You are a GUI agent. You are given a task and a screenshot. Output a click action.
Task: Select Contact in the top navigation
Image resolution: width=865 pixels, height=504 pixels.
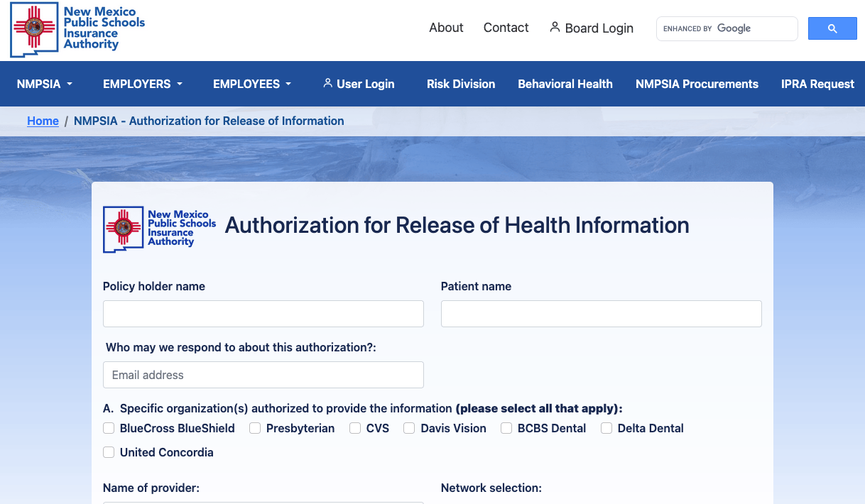click(x=506, y=27)
